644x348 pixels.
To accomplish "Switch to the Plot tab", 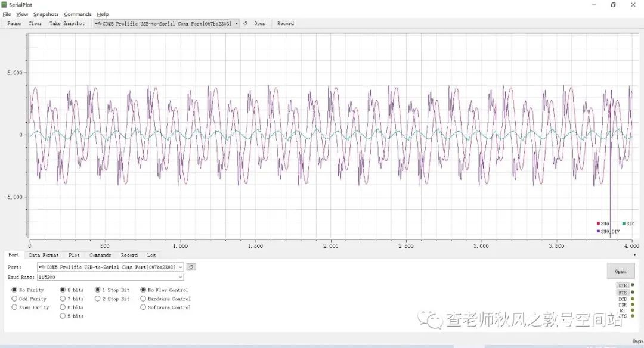I will 74,255.
